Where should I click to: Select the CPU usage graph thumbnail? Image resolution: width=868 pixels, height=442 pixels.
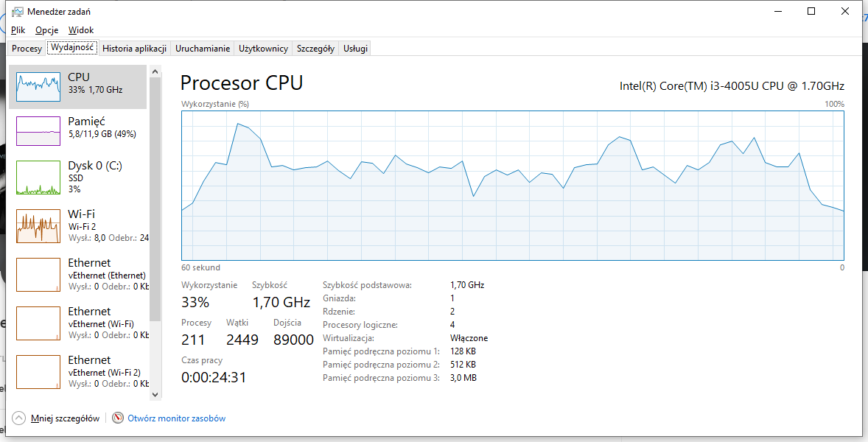tap(38, 87)
